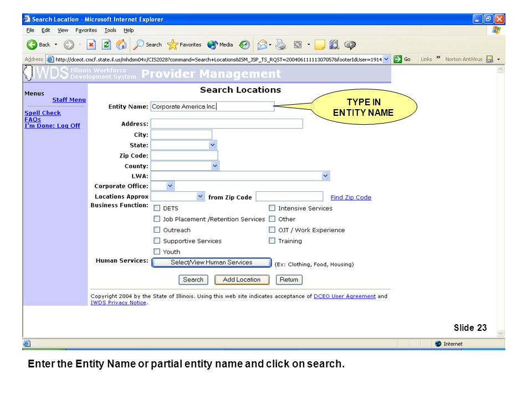Open the Mail envelope icon
The width and height of the screenshot is (532, 399).
(x=262, y=44)
